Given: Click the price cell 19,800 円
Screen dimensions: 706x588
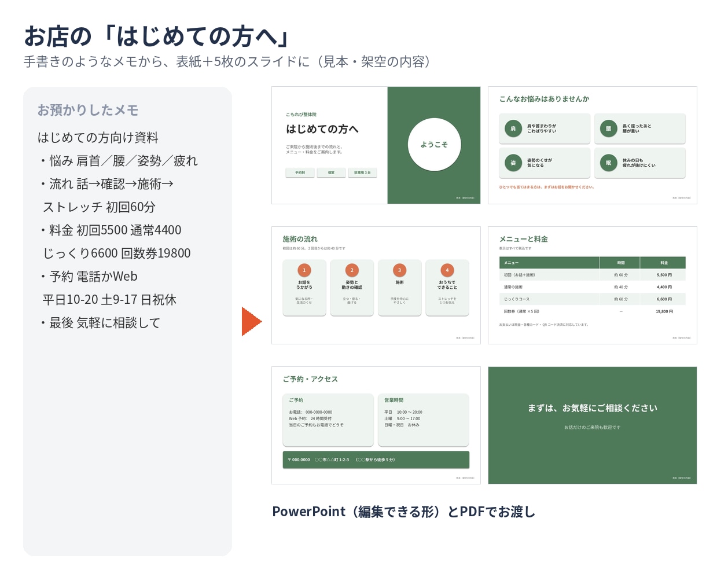Looking at the screenshot, I should click(664, 311).
